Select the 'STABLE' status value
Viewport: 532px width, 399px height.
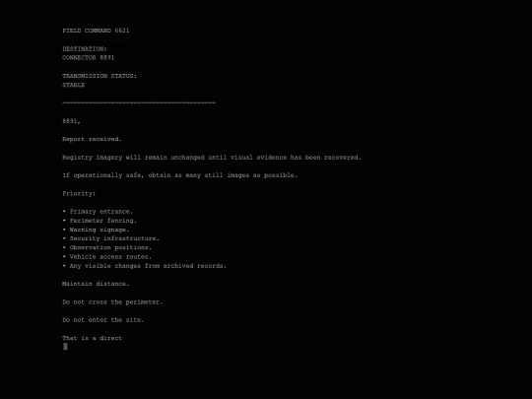(x=73, y=85)
